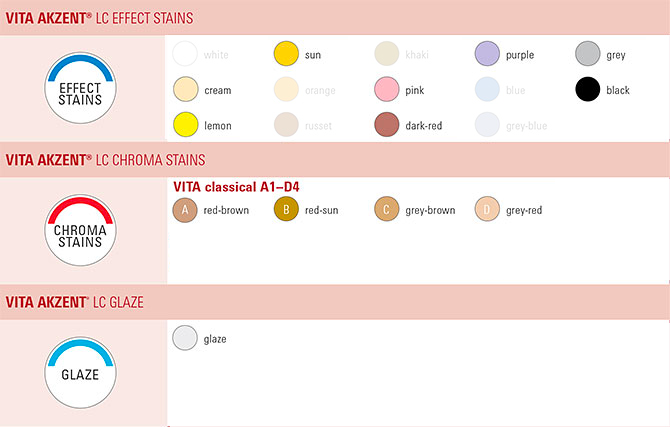Screen dimensions: 670x427
Task: Click the VITA AKZENT LC Effect Stains header
Action: click(99, 18)
